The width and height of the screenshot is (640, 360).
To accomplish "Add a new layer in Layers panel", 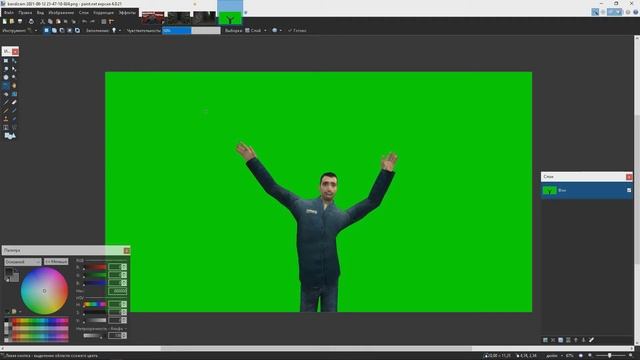I will (x=545, y=340).
